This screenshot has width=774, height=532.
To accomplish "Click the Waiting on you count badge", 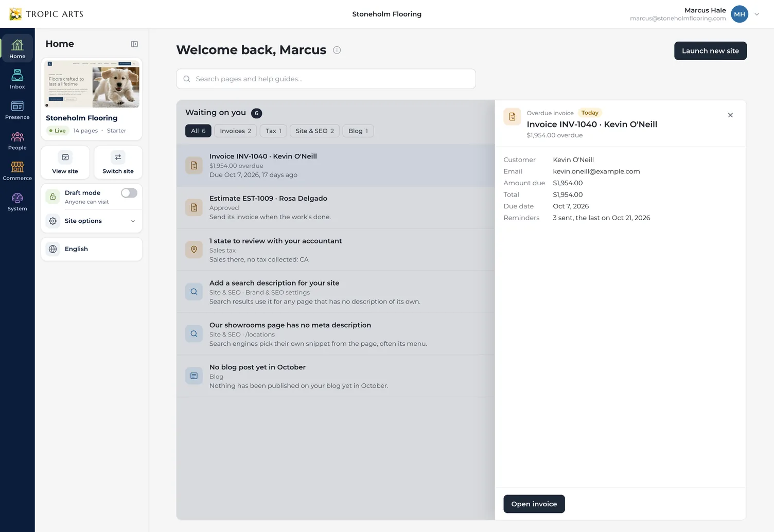I will pyautogui.click(x=256, y=113).
